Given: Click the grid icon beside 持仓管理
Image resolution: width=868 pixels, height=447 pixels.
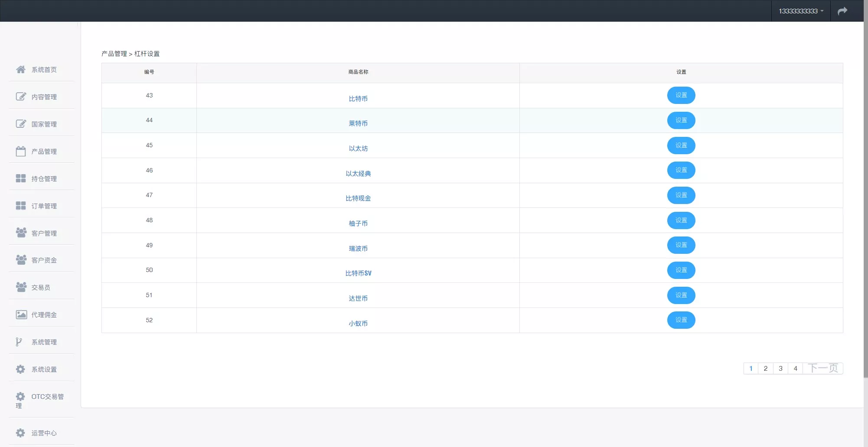Looking at the screenshot, I should tap(20, 178).
